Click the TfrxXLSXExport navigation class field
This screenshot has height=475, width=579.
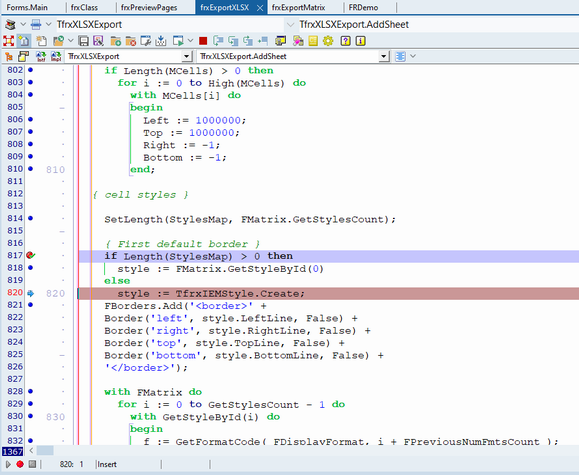point(170,25)
